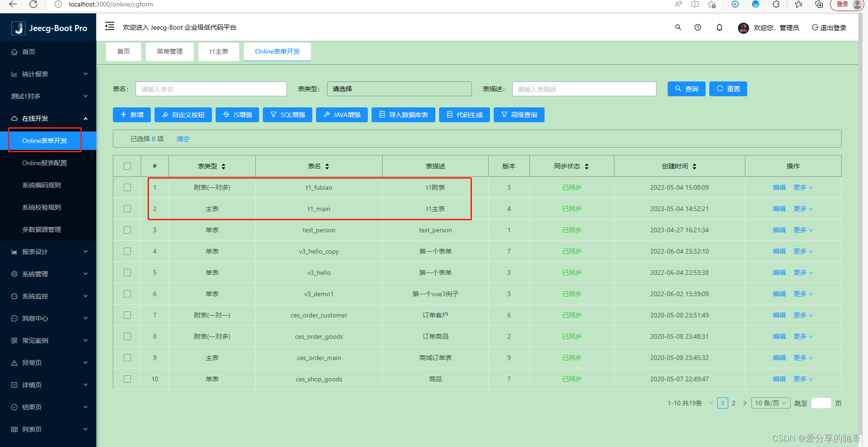This screenshot has height=447, width=868.
Task: Click the administrator avatar image
Action: coord(744,28)
